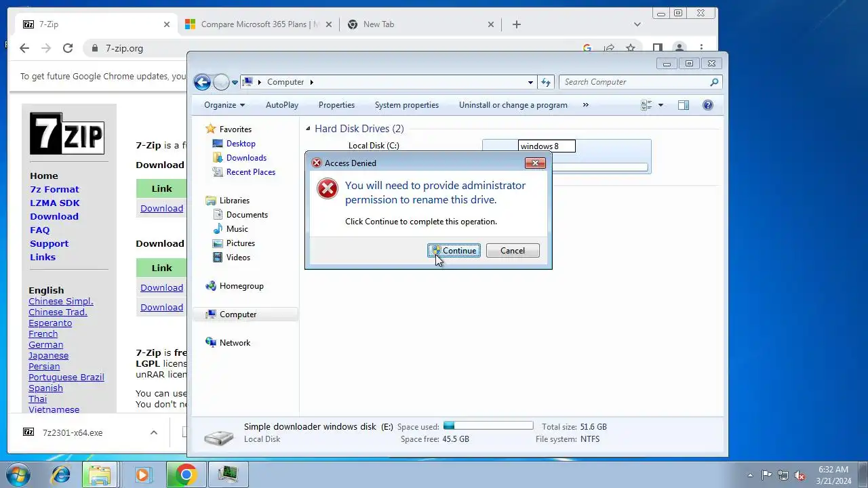The image size is (868, 488).
Task: Cancel the Access Denied dialog
Action: click(513, 251)
